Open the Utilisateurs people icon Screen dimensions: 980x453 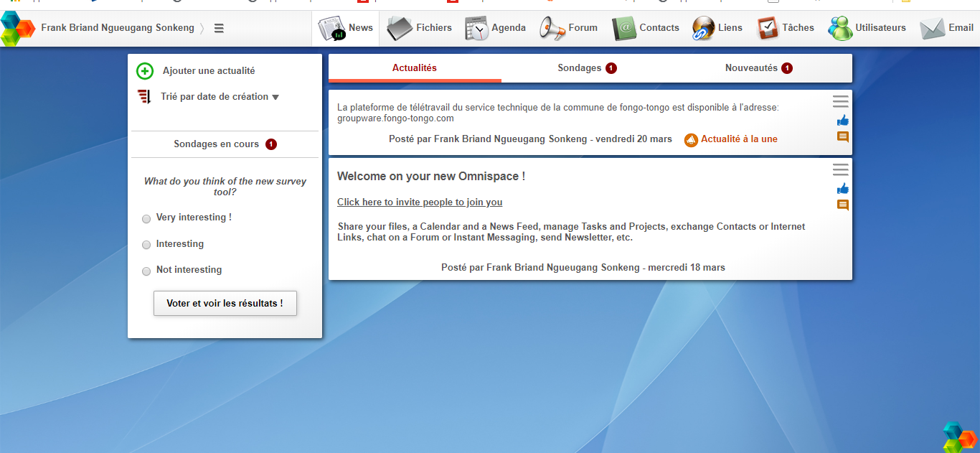click(x=840, y=28)
